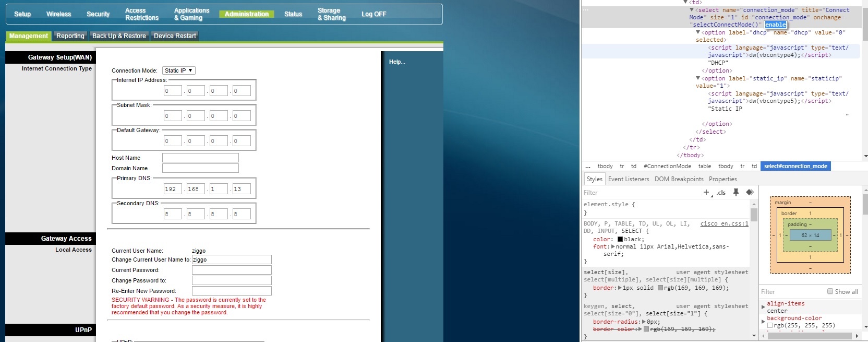This screenshot has height=342, width=868.
Task: Click the diamond animations icon in Styles
Action: (x=750, y=193)
